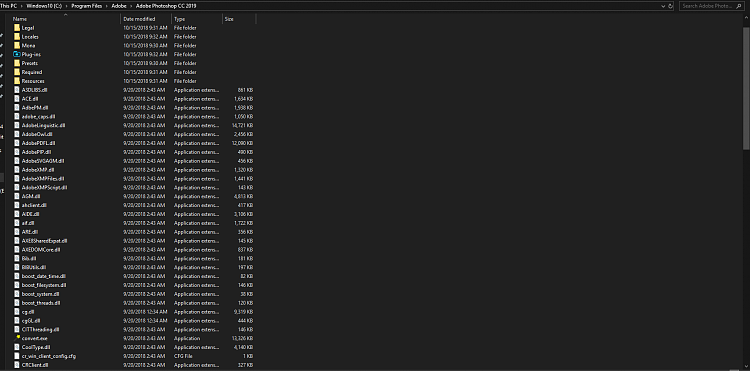Click the cg.dll file icon
The image size is (750, 371).
[x=17, y=312]
